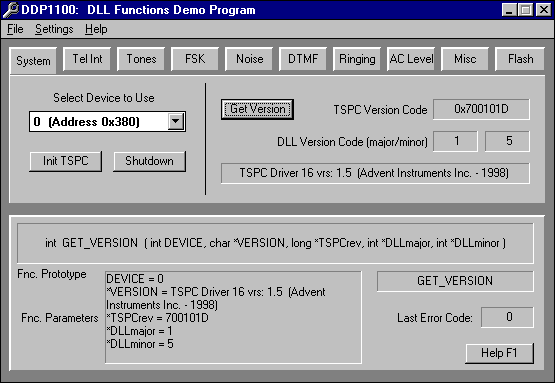
Task: Open the Flash tab
Action: [x=520, y=59]
